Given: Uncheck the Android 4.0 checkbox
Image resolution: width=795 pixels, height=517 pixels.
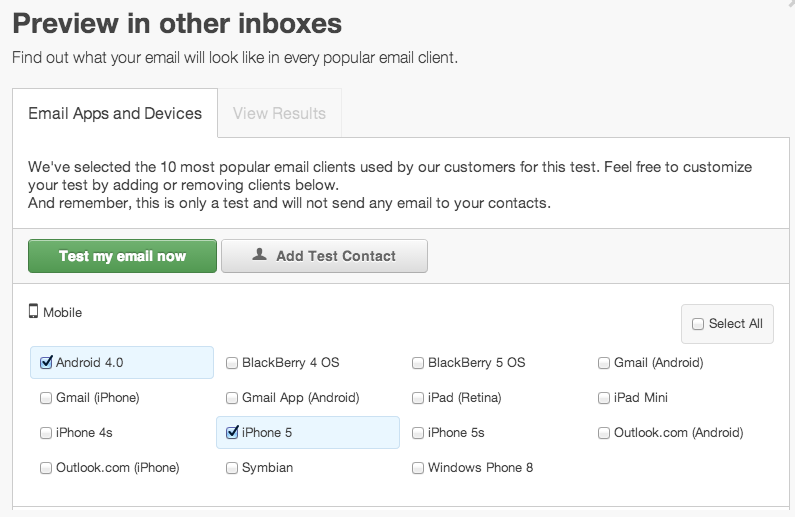Looking at the screenshot, I should [46, 362].
